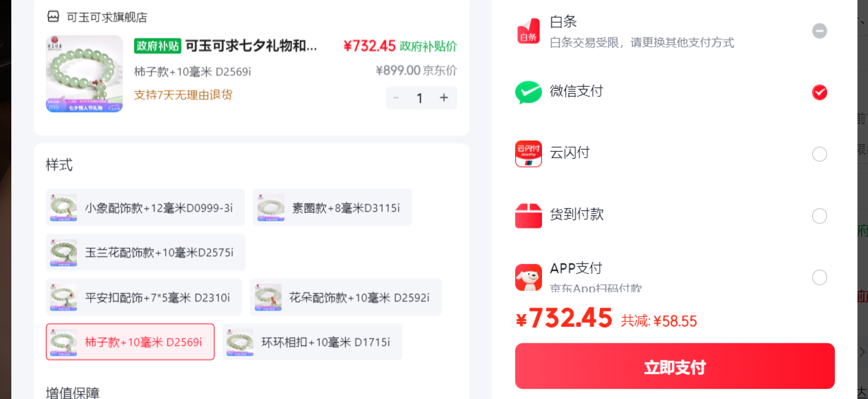Click the 白条 payment logo icon

[x=529, y=31]
